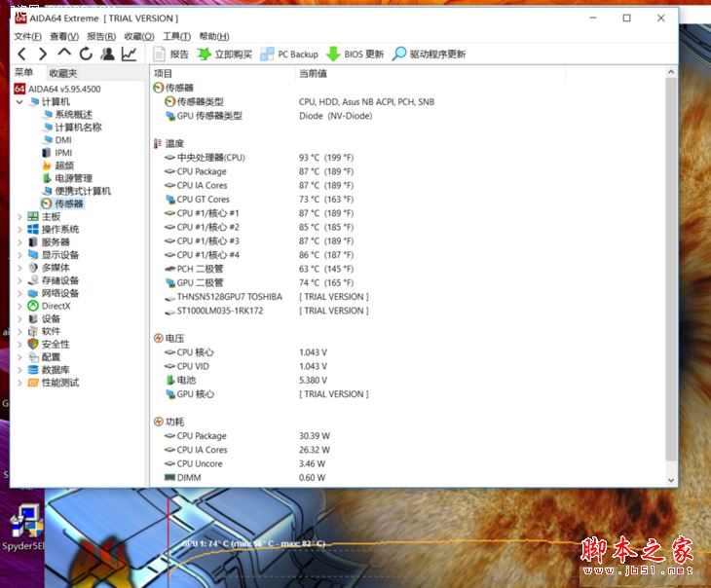Click the 设备 tree item icon
Screen dimensions: 711x588
(x=33, y=318)
